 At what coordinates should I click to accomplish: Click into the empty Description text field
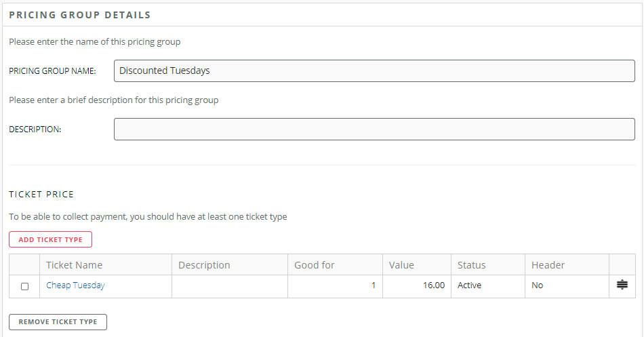pyautogui.click(x=374, y=130)
